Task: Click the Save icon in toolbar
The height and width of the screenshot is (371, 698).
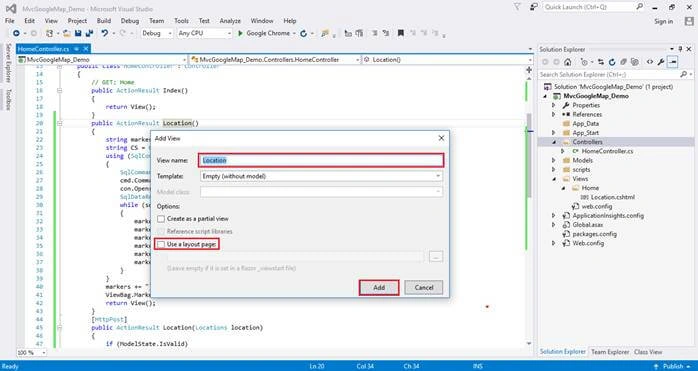Action: point(78,33)
